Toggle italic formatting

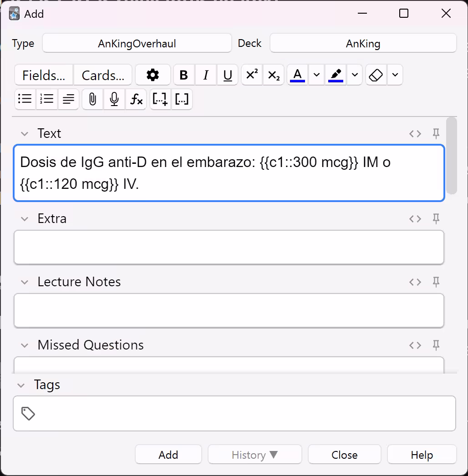(206, 75)
